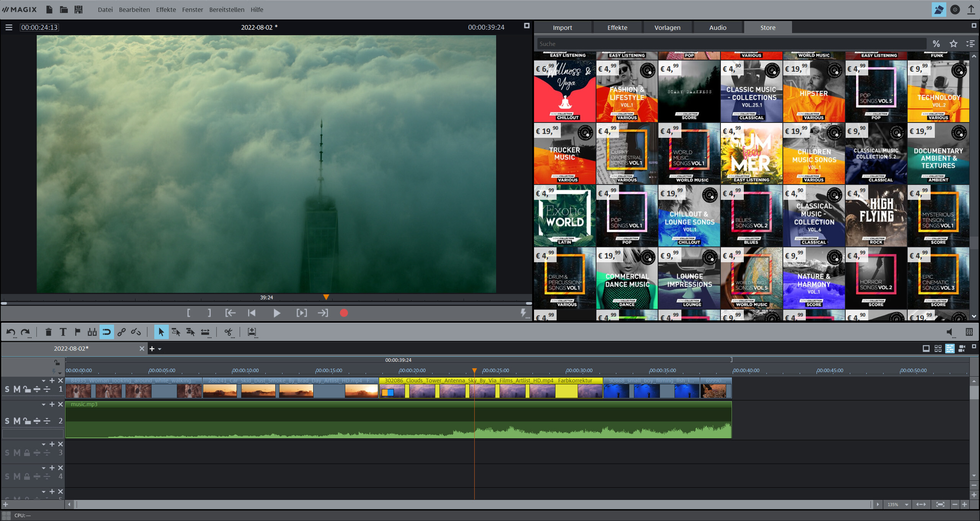Open the new project tab dropdown arrow
Screen dimensions: 980x521
160,349
